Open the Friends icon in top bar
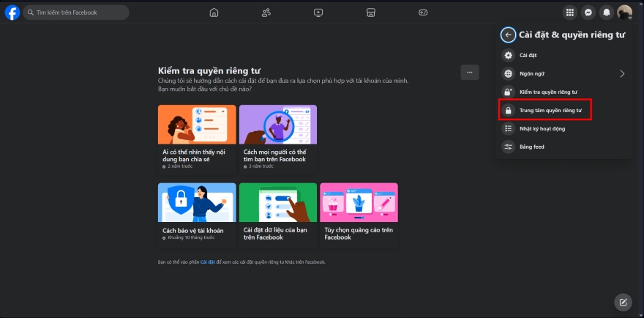The height and width of the screenshot is (318, 644). tap(266, 12)
